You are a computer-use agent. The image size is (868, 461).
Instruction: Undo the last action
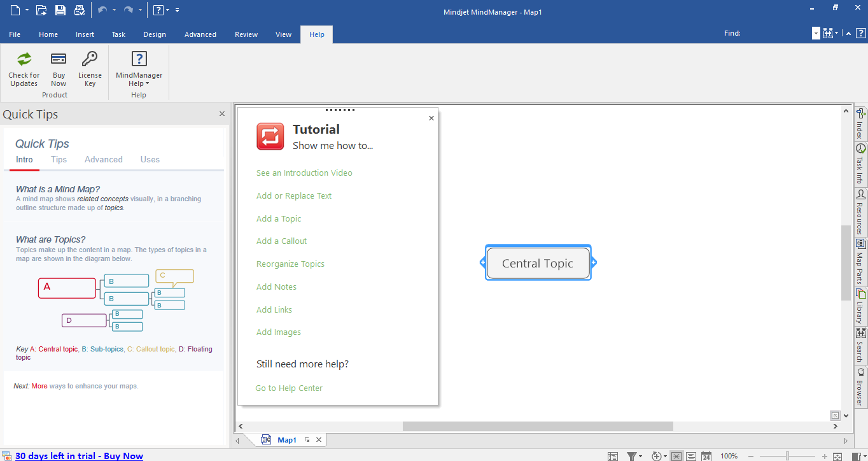pyautogui.click(x=103, y=10)
